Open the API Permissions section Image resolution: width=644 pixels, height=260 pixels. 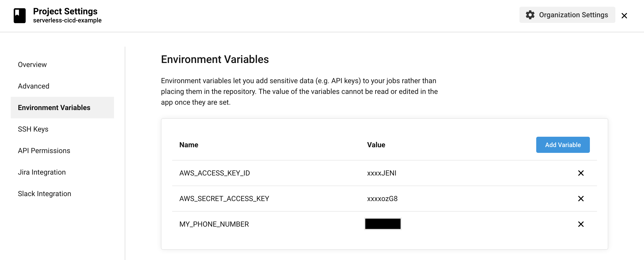click(44, 151)
